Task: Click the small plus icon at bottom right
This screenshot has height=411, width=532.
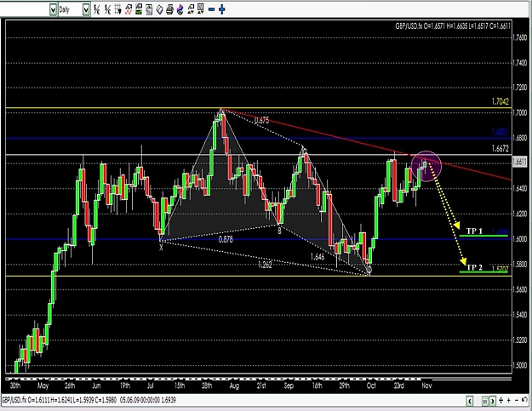Action: coord(509,401)
